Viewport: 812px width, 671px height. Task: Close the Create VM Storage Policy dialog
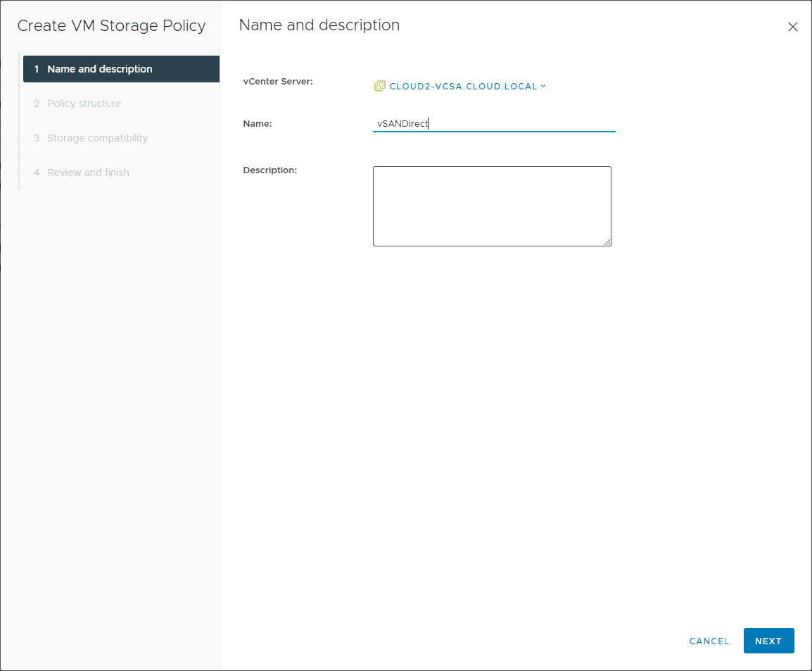[793, 26]
